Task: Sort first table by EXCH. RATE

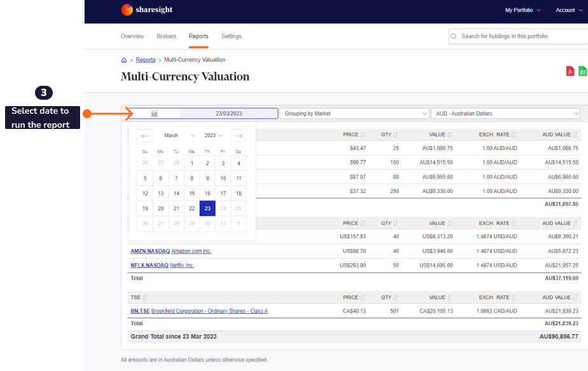Action: click(514, 135)
